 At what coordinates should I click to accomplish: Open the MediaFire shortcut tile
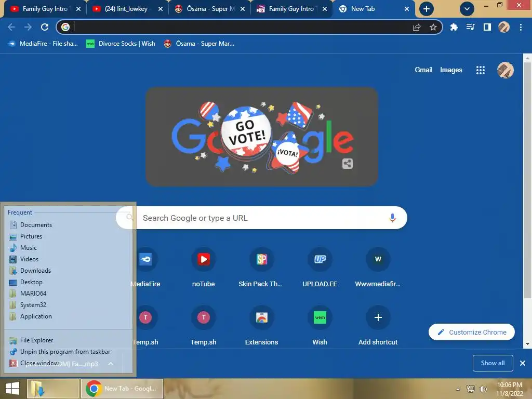tap(145, 268)
